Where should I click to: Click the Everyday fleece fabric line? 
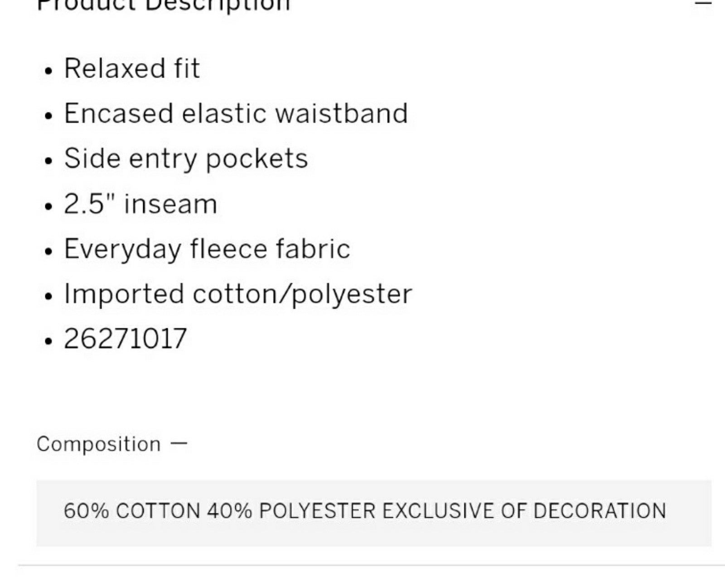click(207, 249)
